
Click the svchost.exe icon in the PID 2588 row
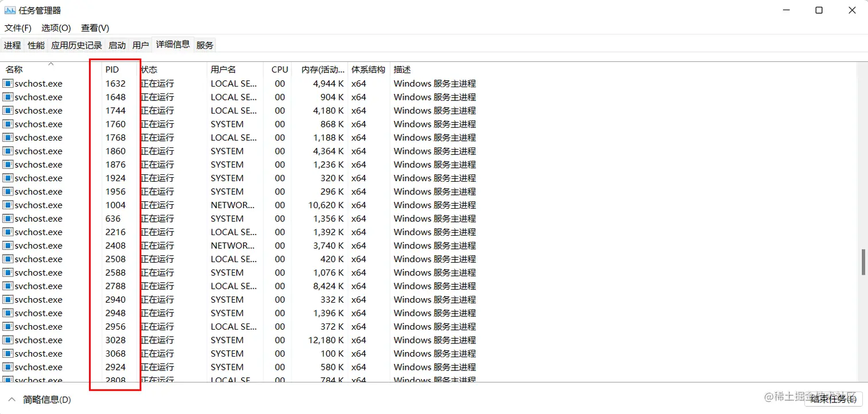pyautogui.click(x=8, y=272)
